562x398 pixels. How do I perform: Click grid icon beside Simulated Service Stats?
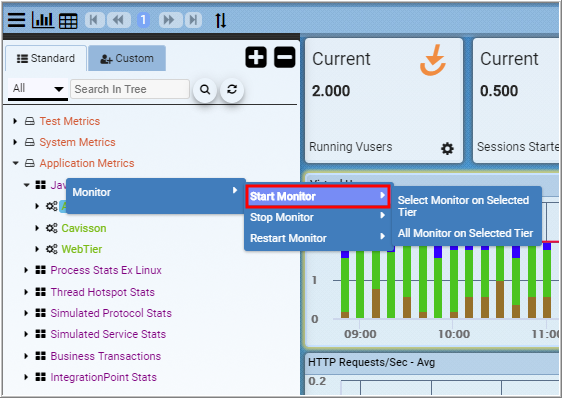(41, 334)
